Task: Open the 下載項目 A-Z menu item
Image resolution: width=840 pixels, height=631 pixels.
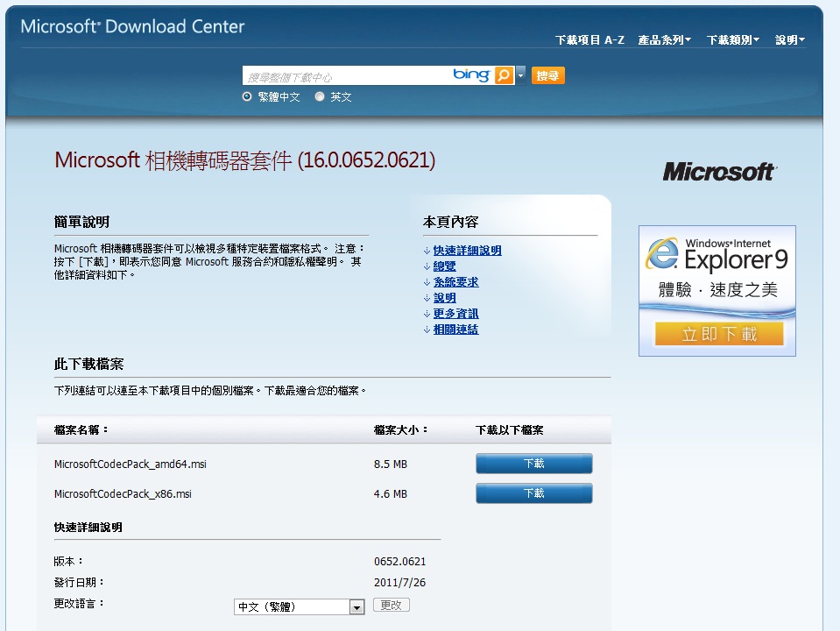Action: tap(589, 39)
